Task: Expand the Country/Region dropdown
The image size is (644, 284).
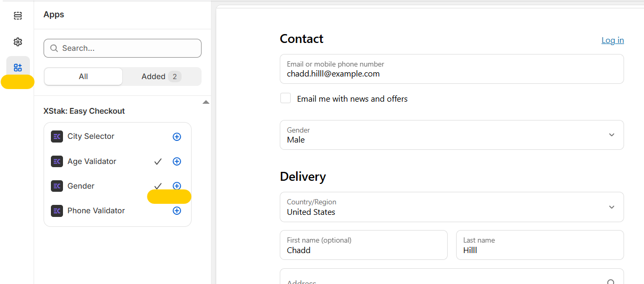Action: 451,207
